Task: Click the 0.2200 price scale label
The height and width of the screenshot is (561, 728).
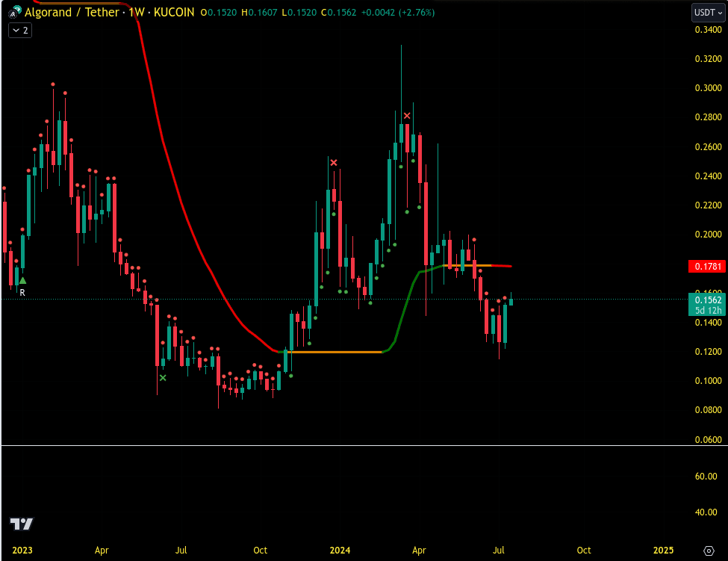Action: [x=708, y=205]
